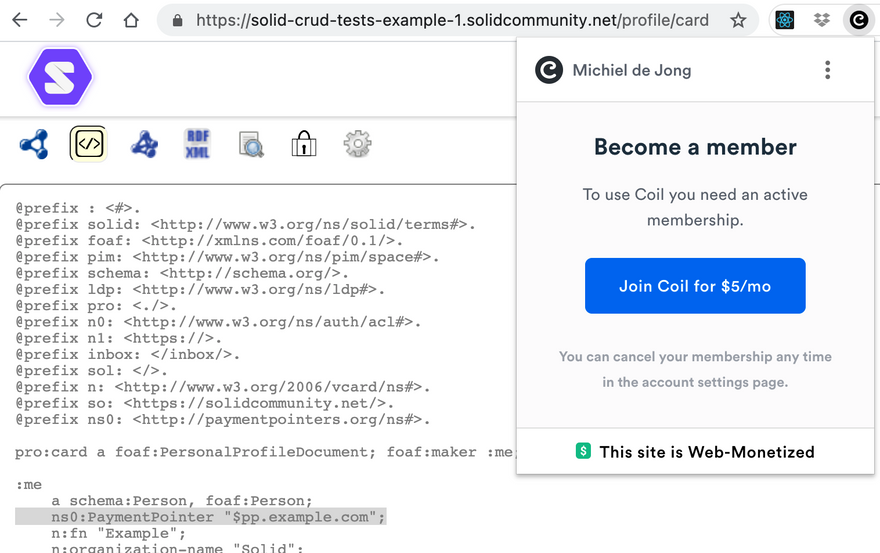Open the padlock sharing pane icon

click(x=304, y=145)
